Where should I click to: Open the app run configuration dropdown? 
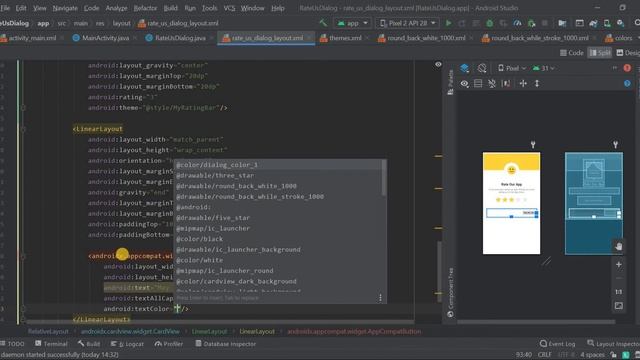[x=353, y=23]
